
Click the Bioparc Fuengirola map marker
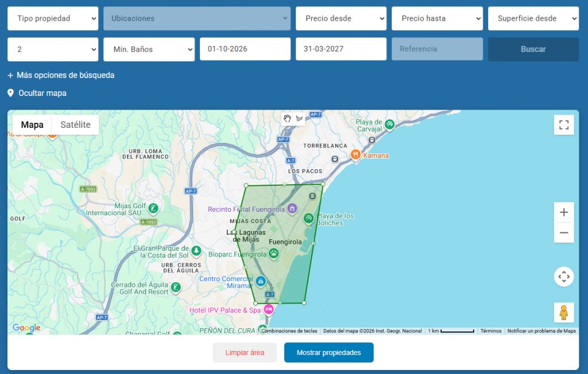[x=274, y=253]
